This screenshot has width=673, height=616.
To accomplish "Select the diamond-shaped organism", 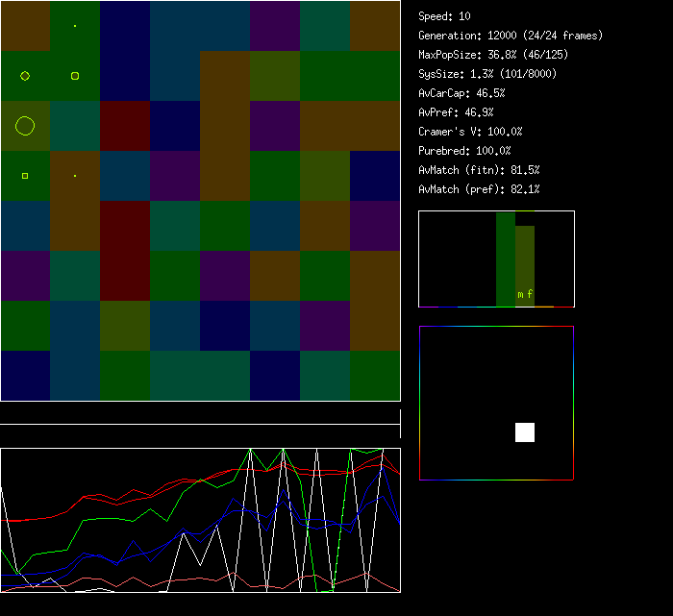I will click(x=25, y=76).
